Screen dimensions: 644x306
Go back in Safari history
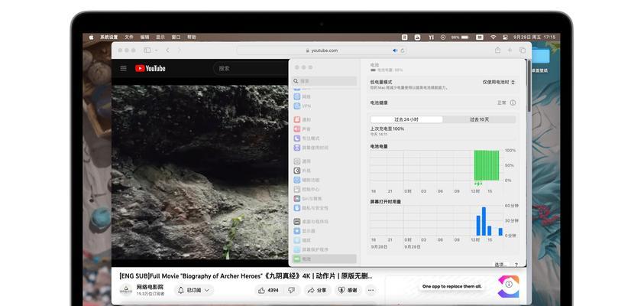click(167, 50)
